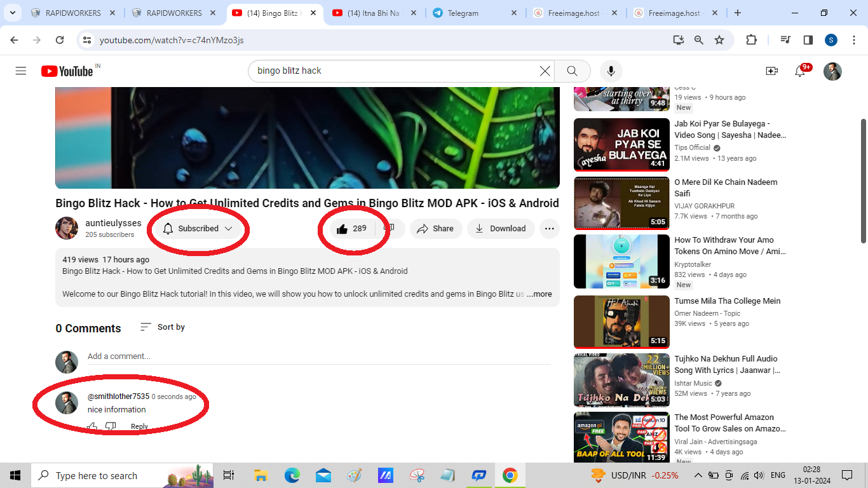Open @smithlother7535 commenter profile
The image size is (868, 488).
coord(118,396)
